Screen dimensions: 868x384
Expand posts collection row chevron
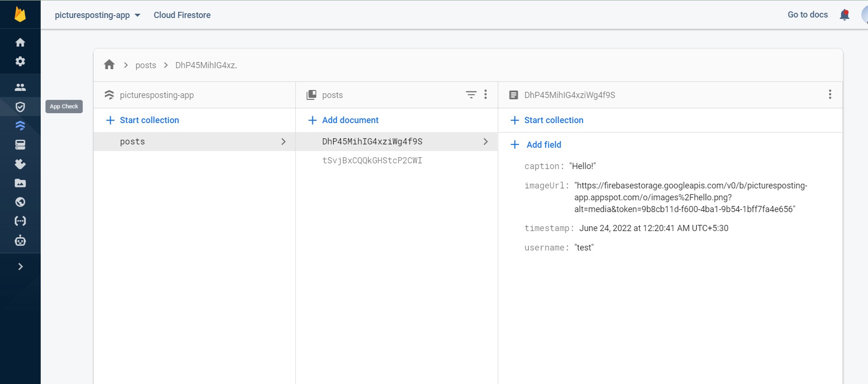[x=283, y=142]
